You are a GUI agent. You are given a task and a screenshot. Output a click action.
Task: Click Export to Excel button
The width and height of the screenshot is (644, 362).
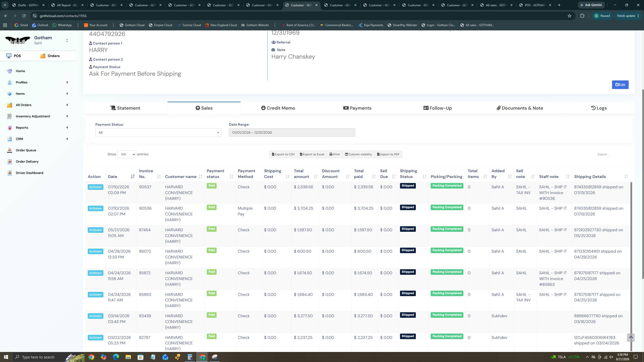tap(312, 154)
